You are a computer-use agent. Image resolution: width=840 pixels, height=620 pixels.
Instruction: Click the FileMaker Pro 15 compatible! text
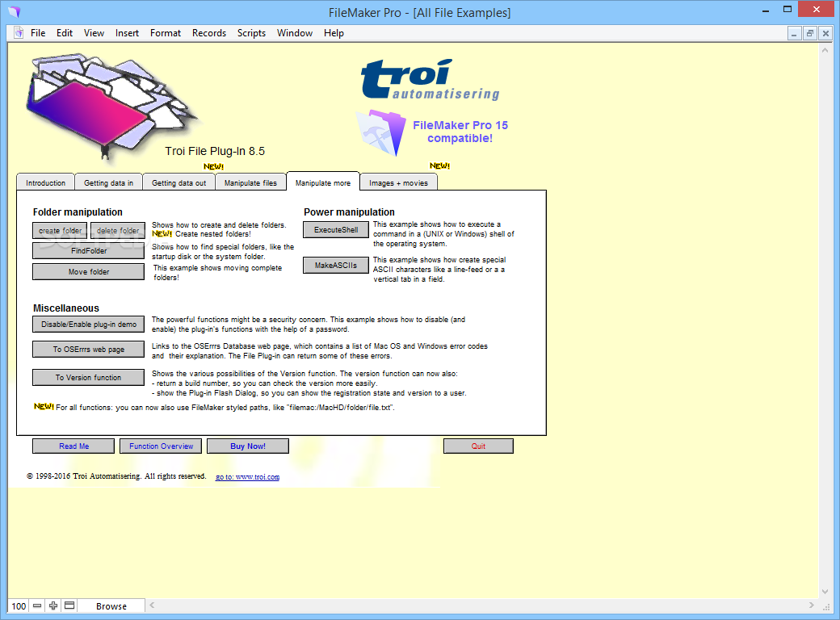click(460, 132)
